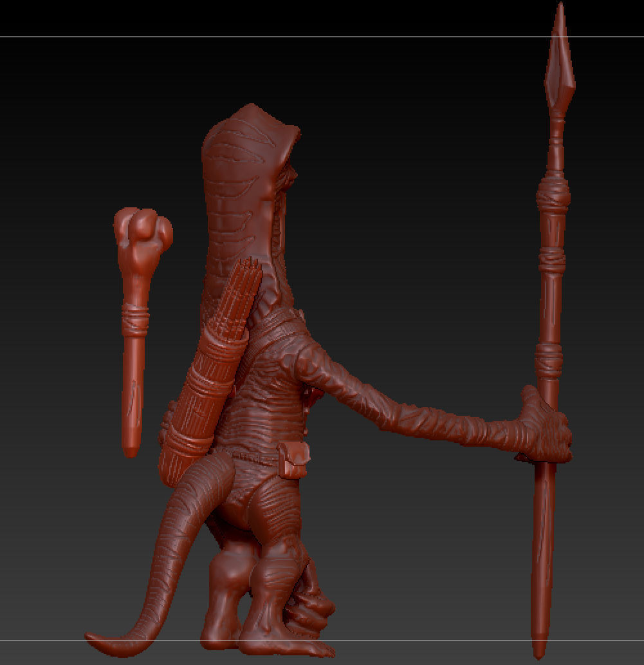The image size is (644, 665).
Task: Select the spear's pointed tip
Action: [x=560, y=59]
